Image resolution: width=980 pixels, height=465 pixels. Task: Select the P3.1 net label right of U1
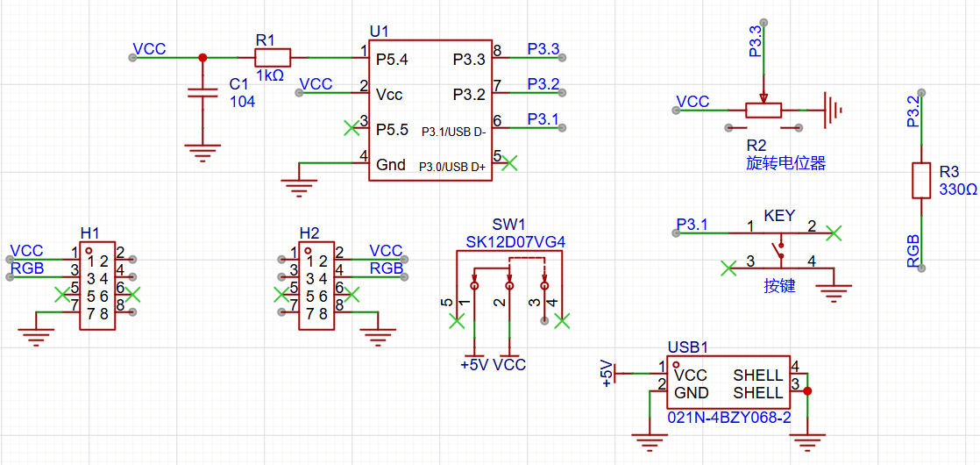(543, 119)
